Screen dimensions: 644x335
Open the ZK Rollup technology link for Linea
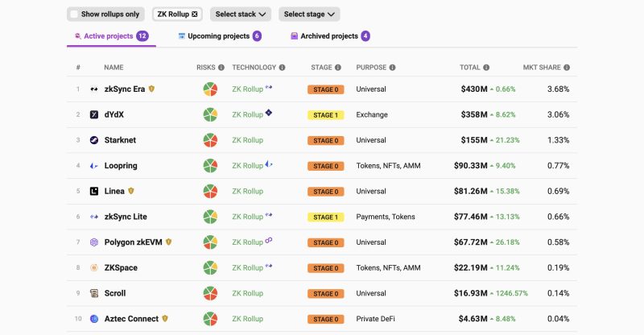[248, 191]
